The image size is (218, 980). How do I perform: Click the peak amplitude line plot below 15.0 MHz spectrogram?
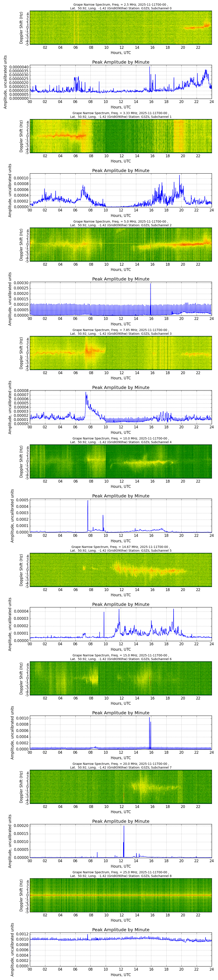[x=121, y=732]
